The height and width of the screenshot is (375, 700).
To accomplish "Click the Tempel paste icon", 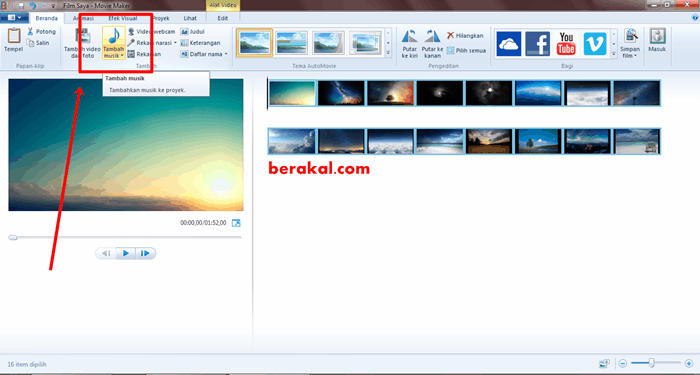I will click(13, 36).
